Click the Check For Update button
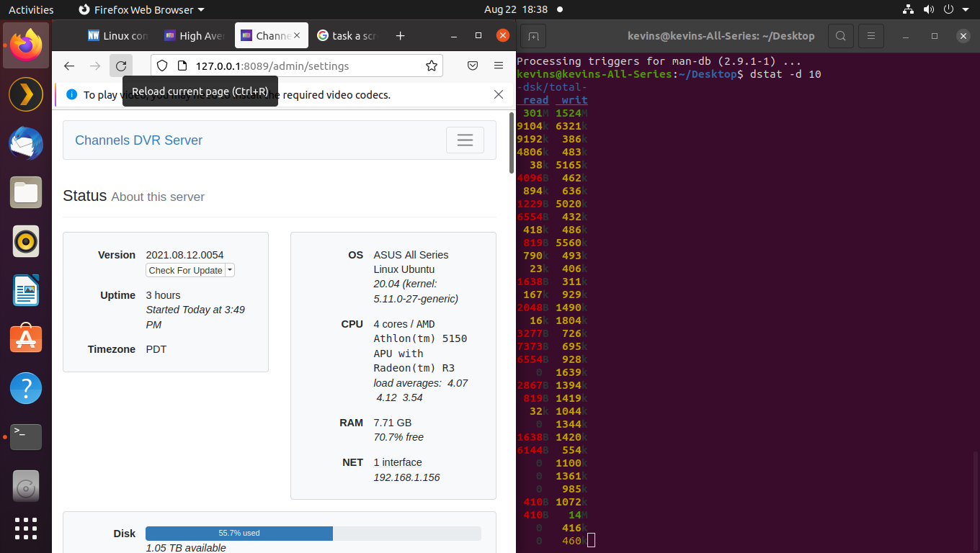The width and height of the screenshot is (980, 553). coord(185,270)
